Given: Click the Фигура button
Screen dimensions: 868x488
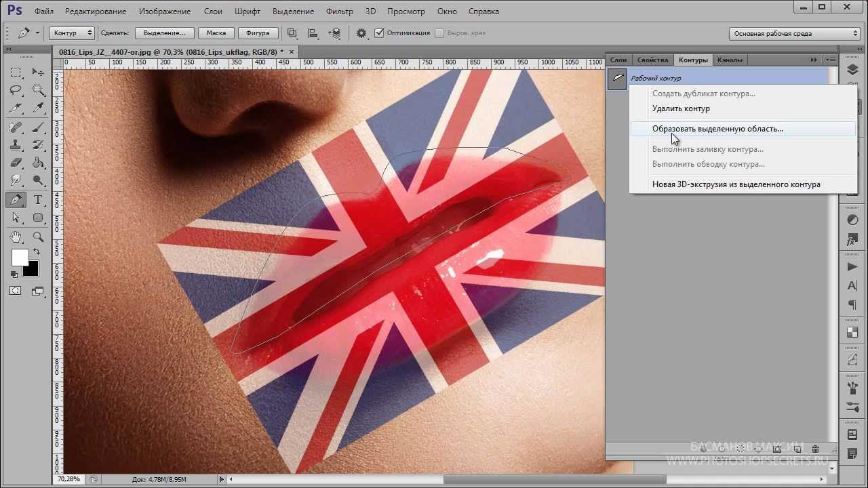Looking at the screenshot, I should pos(258,33).
